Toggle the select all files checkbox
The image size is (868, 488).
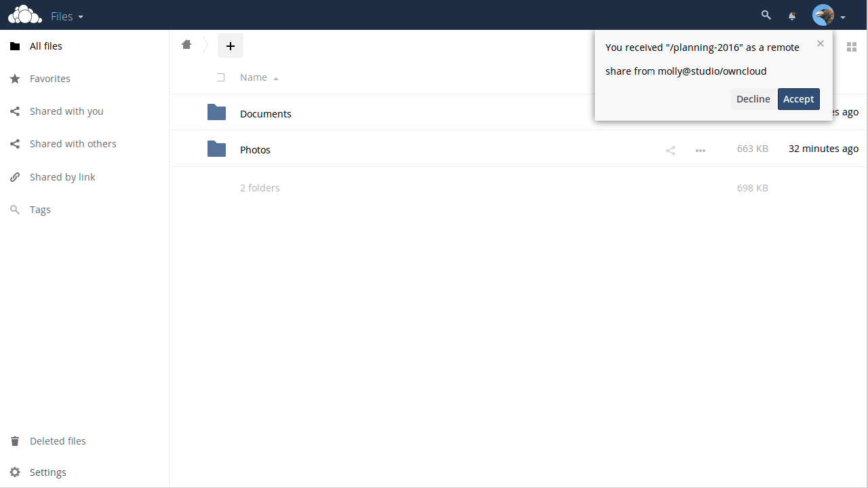[220, 77]
